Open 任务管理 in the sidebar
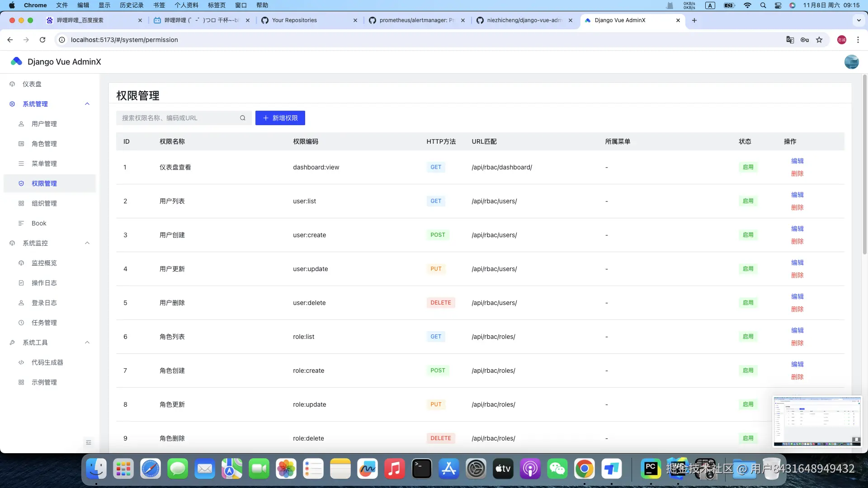 tap(44, 323)
